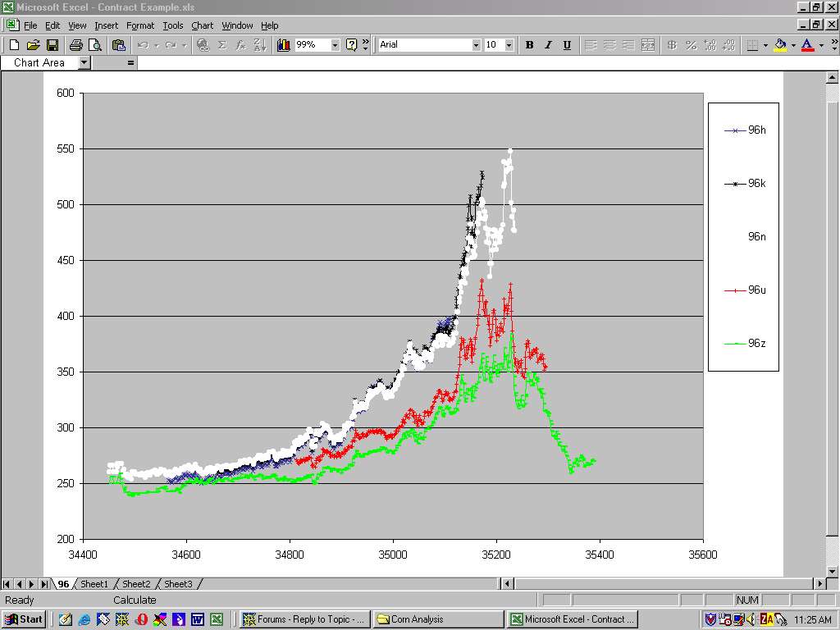Open a file with the Open folder icon
This screenshot has width=840, height=630.
tap(33, 45)
